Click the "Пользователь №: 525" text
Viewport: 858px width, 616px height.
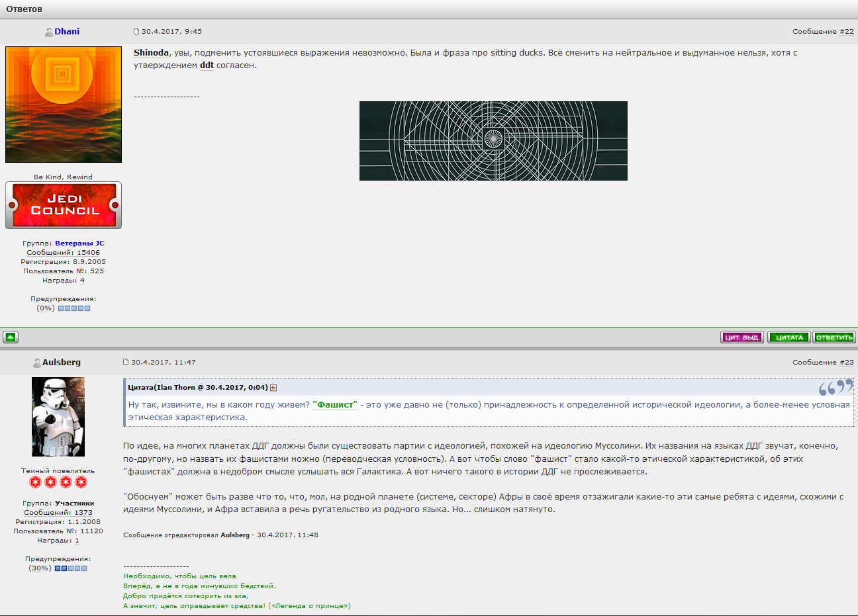[64, 271]
